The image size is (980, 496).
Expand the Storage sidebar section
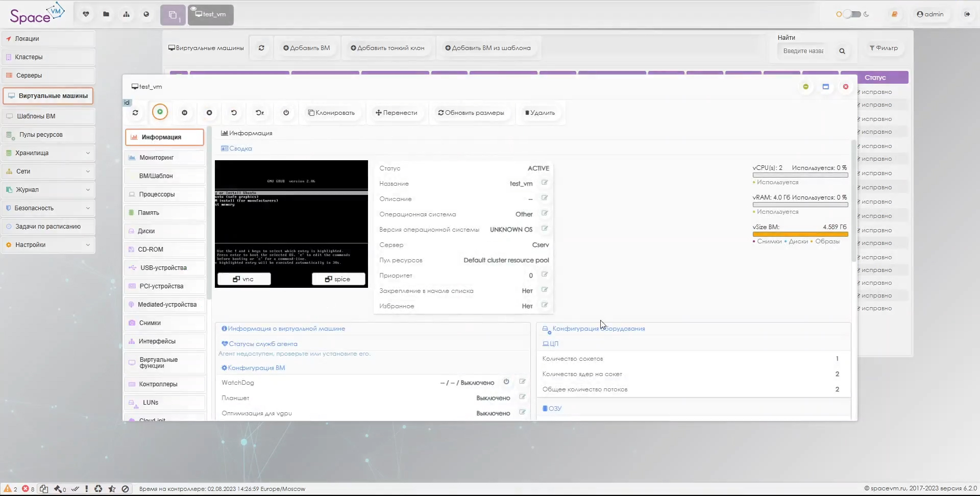(x=48, y=153)
